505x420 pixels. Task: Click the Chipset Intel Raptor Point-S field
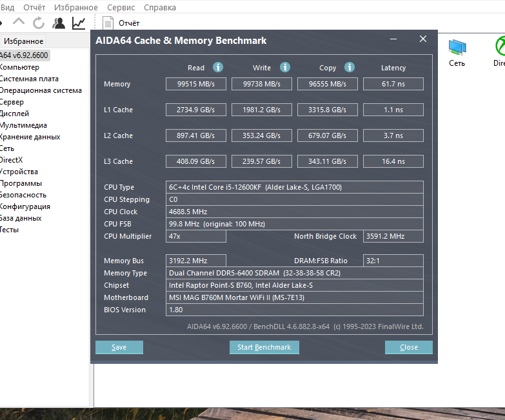coord(294,285)
